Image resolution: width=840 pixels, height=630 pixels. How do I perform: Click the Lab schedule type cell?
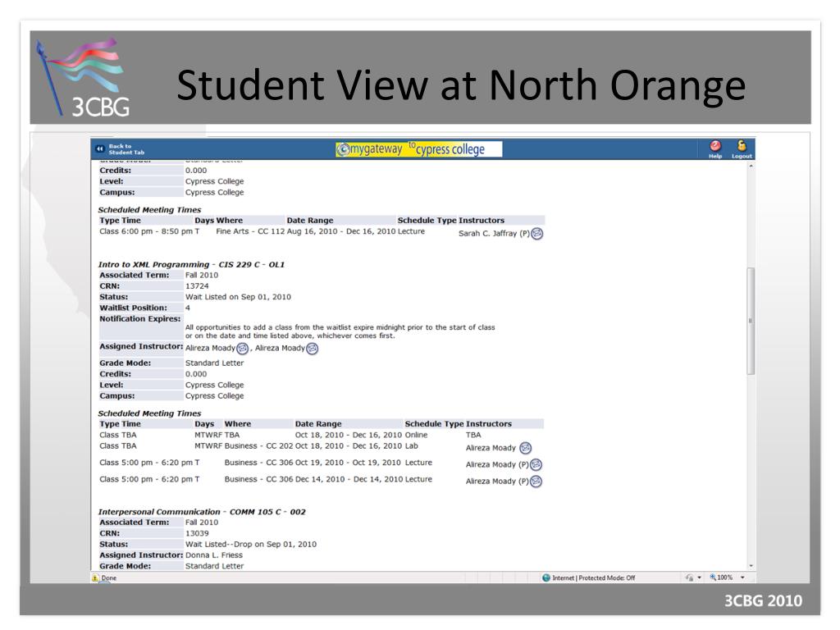[x=412, y=445]
